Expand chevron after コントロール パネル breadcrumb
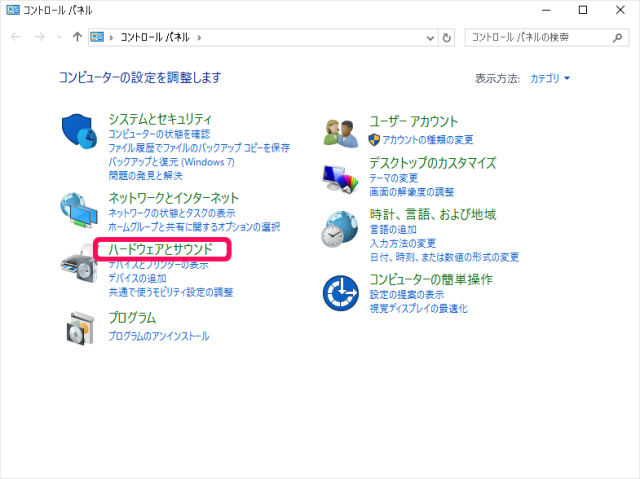This screenshot has height=479, width=640. pyautogui.click(x=199, y=38)
